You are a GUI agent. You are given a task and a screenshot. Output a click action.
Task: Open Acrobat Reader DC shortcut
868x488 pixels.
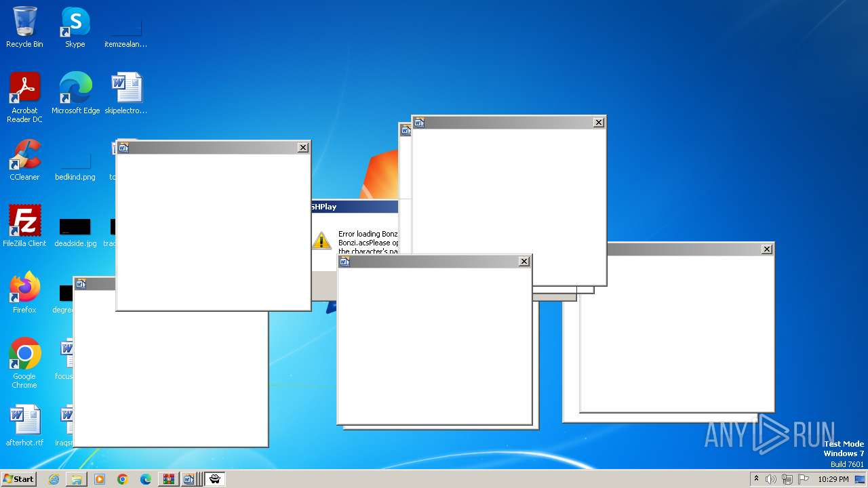[24, 98]
